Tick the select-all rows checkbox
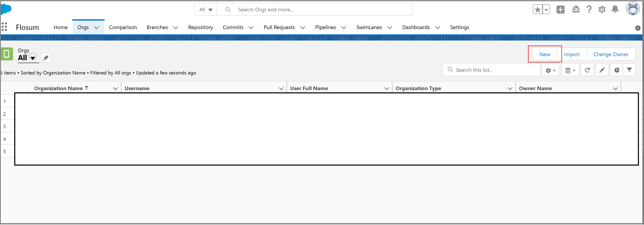 coord(24,88)
